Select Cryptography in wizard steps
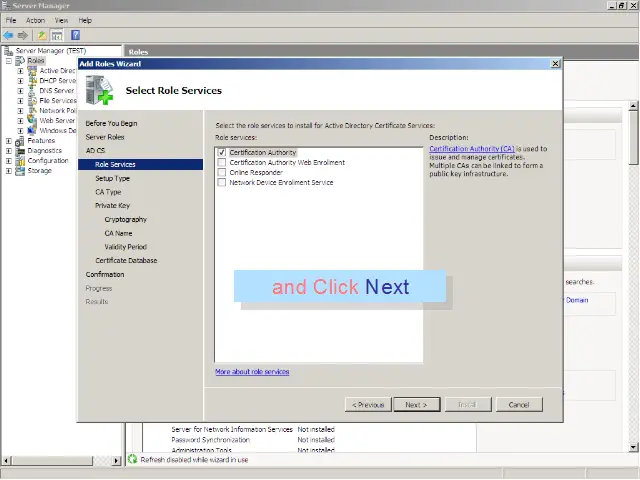The height and width of the screenshot is (480, 640). (126, 219)
